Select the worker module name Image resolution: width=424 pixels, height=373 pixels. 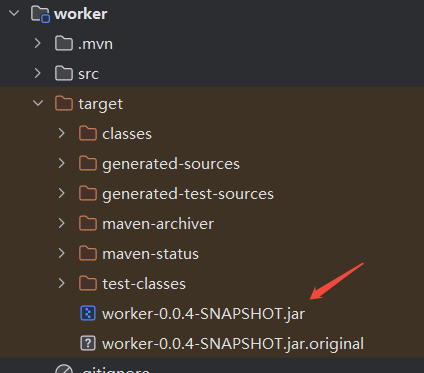coord(81,14)
